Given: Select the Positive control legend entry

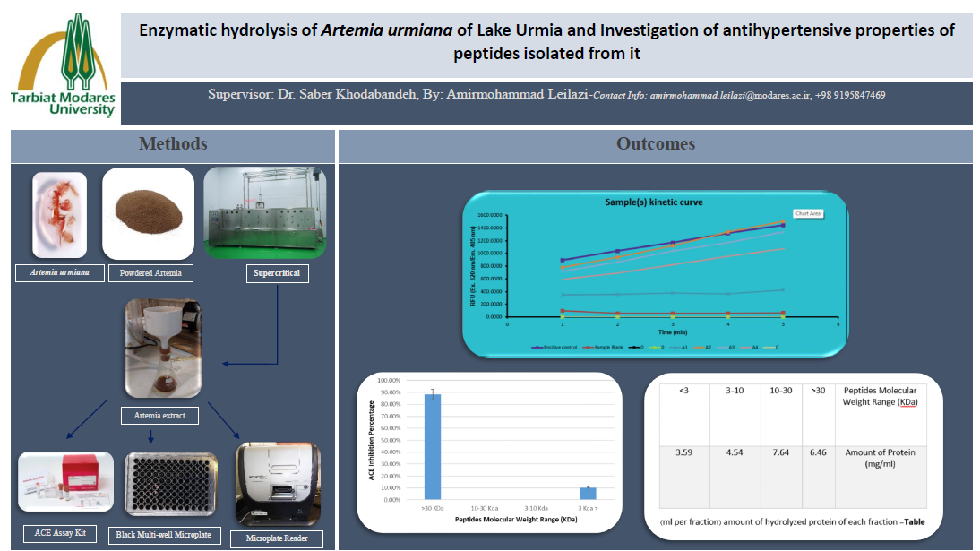Looking at the screenshot, I should [558, 345].
